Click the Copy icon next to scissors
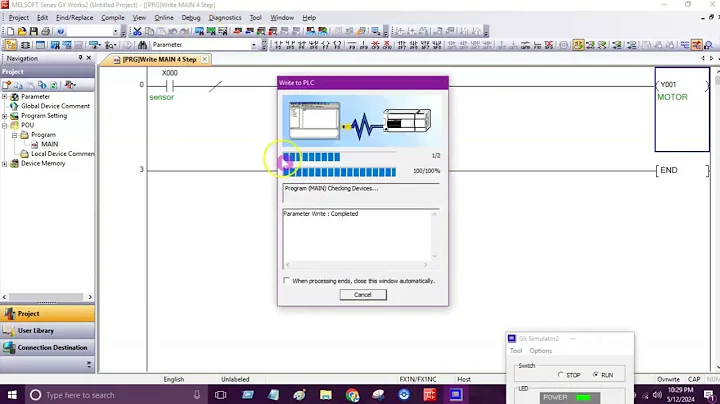The height and width of the screenshot is (404, 720). [x=149, y=31]
